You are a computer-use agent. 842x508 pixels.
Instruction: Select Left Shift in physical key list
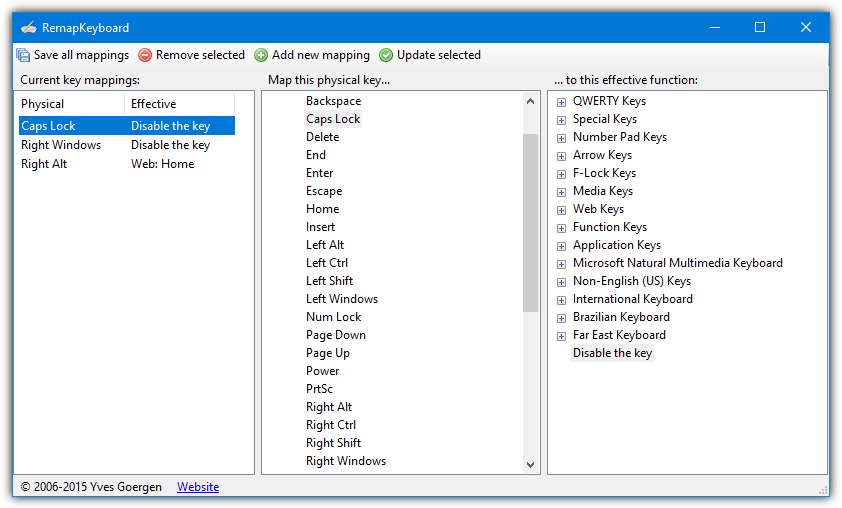click(329, 281)
